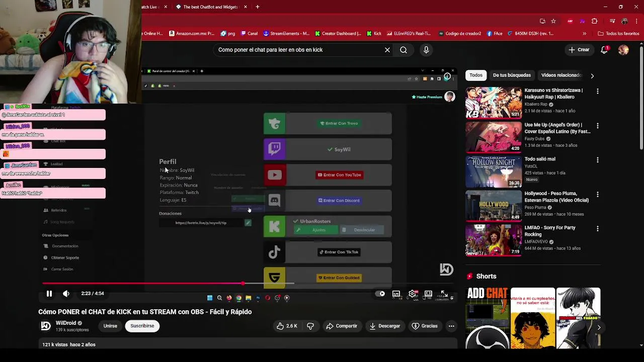Like the video with 2.6 K likes
The width and height of the screenshot is (644, 362).
286,326
